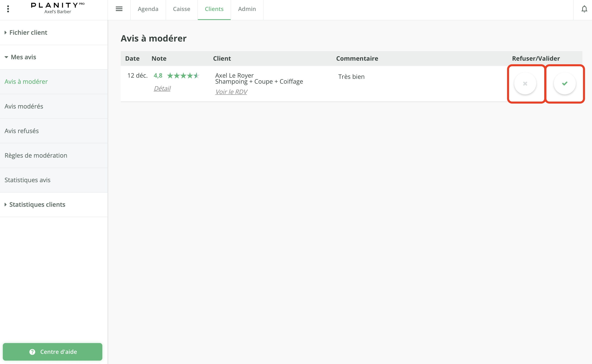
Task: Validate the review with the green checkmark
Action: (x=565, y=84)
